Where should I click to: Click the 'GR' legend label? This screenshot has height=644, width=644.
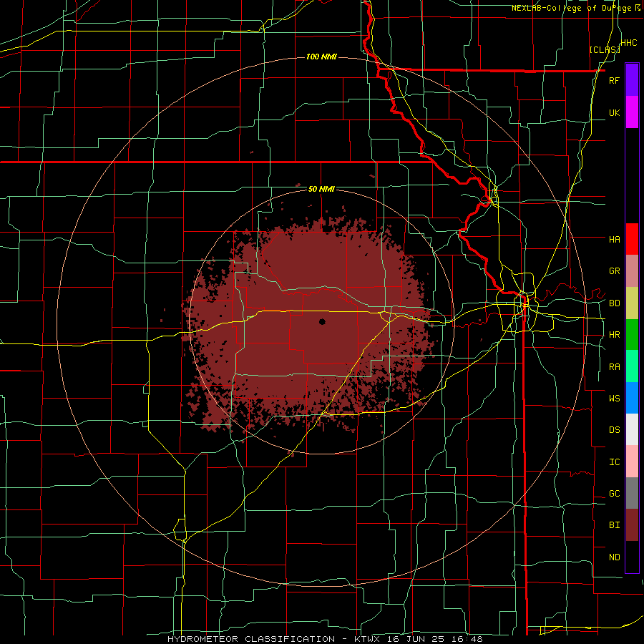[x=614, y=271]
